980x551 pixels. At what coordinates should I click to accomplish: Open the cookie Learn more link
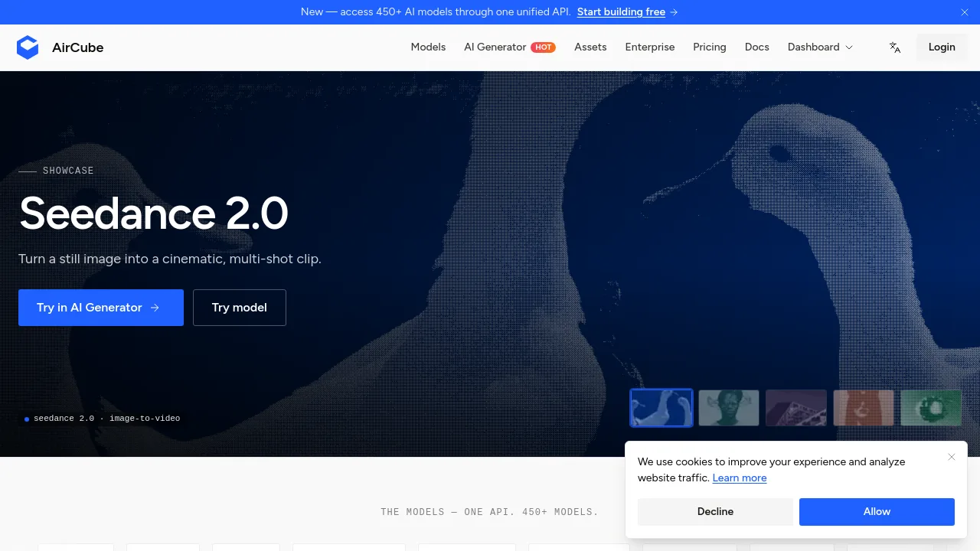click(740, 478)
